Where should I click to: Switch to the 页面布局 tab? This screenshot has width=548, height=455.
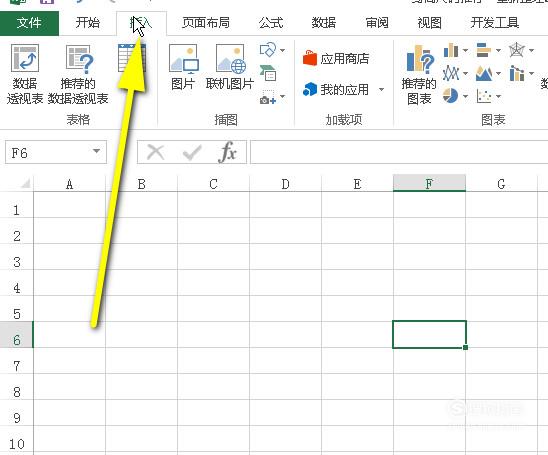(206, 23)
